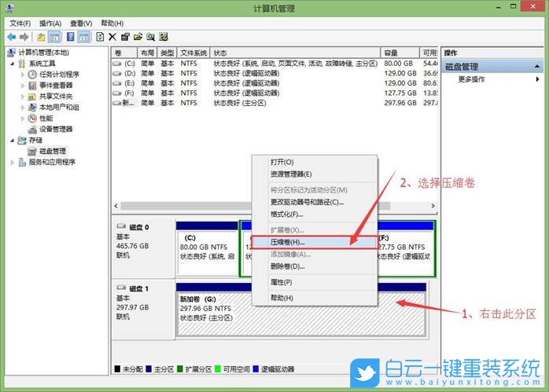Choose 压缩卷(H)... in context menu
Image resolution: width=549 pixels, height=392 pixels.
click(315, 242)
